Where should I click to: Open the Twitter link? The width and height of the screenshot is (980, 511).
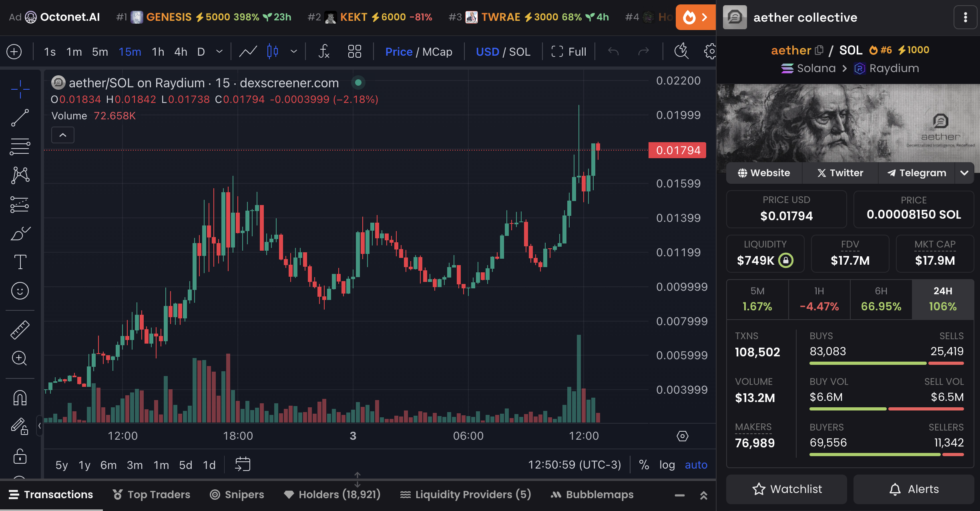[x=840, y=173]
